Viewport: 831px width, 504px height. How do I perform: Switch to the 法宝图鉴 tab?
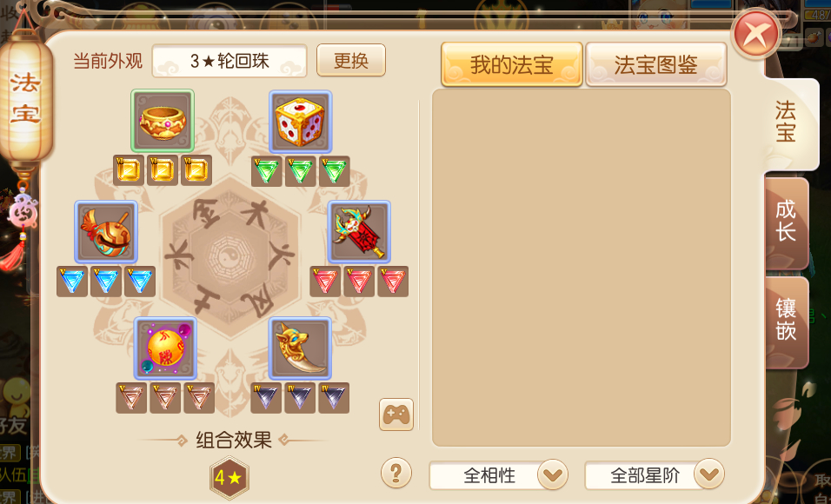click(656, 64)
